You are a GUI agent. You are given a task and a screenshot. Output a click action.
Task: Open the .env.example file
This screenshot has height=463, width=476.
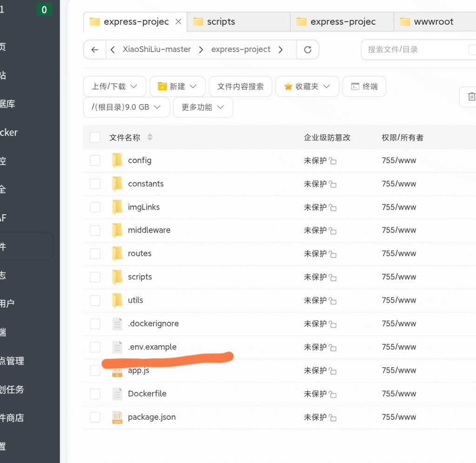click(152, 347)
